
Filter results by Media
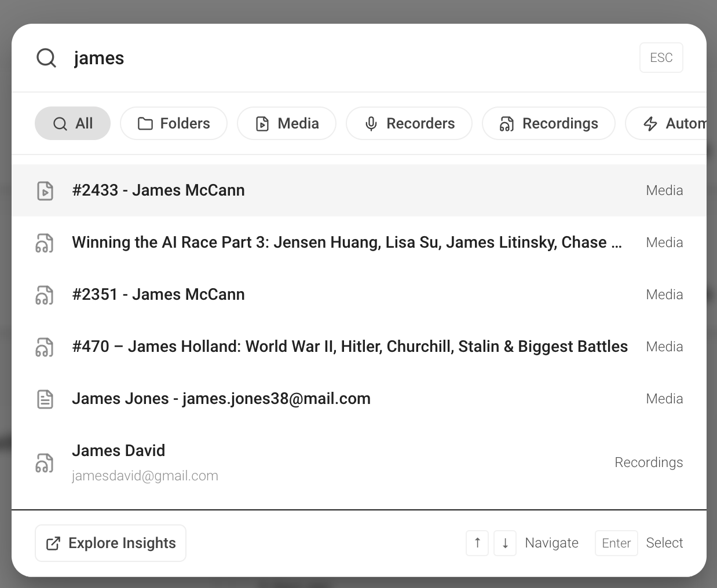(x=287, y=123)
